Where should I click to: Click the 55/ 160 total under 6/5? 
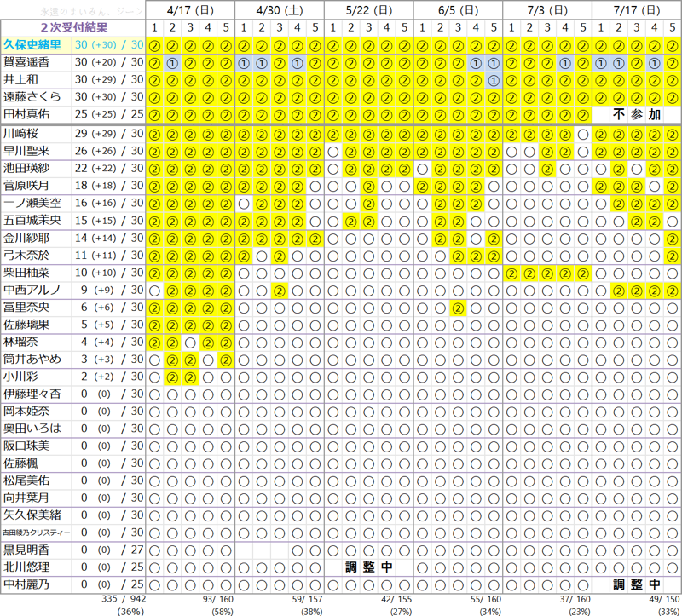tap(486, 599)
